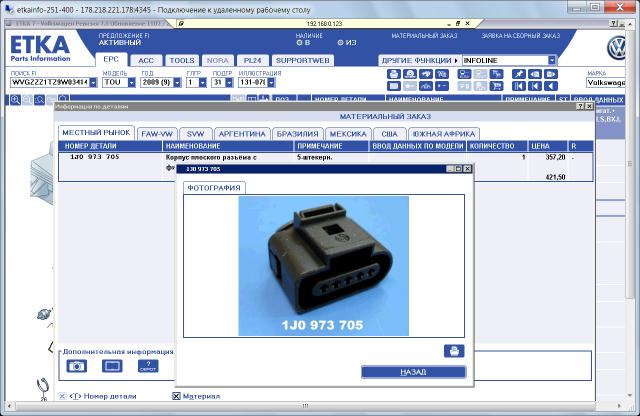Toggle the Материал checkbox
The image size is (640, 416).
[176, 396]
